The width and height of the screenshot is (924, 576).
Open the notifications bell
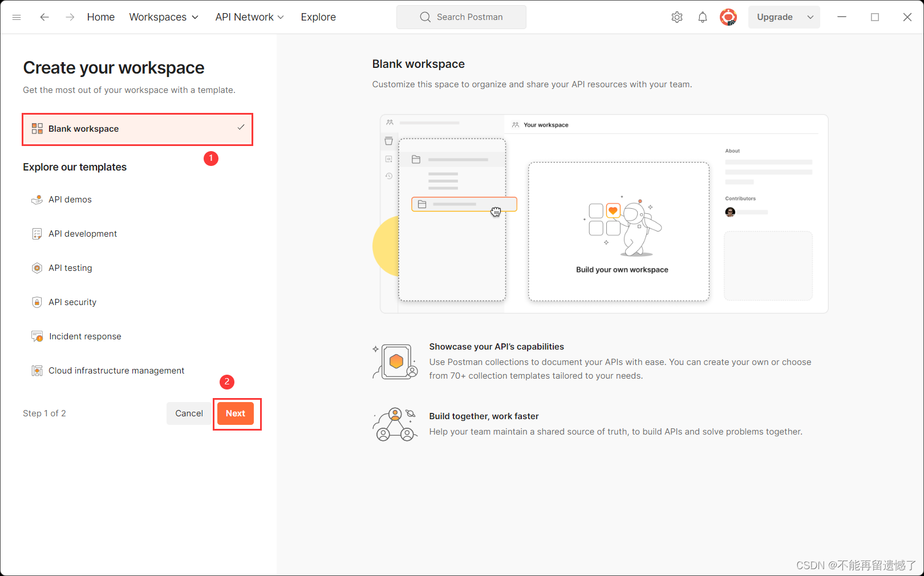703,17
